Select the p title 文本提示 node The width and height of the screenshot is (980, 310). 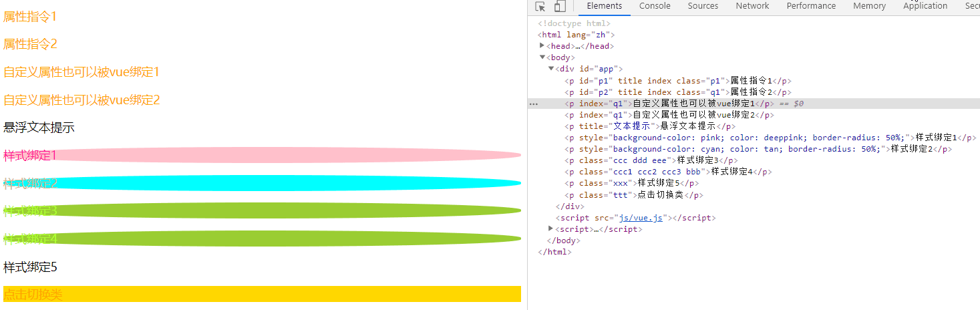coord(650,127)
